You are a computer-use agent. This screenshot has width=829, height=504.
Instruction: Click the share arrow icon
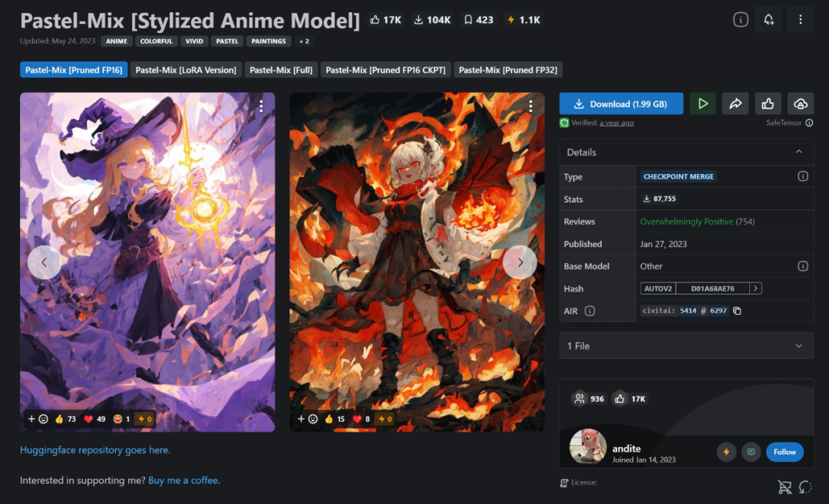(x=735, y=104)
